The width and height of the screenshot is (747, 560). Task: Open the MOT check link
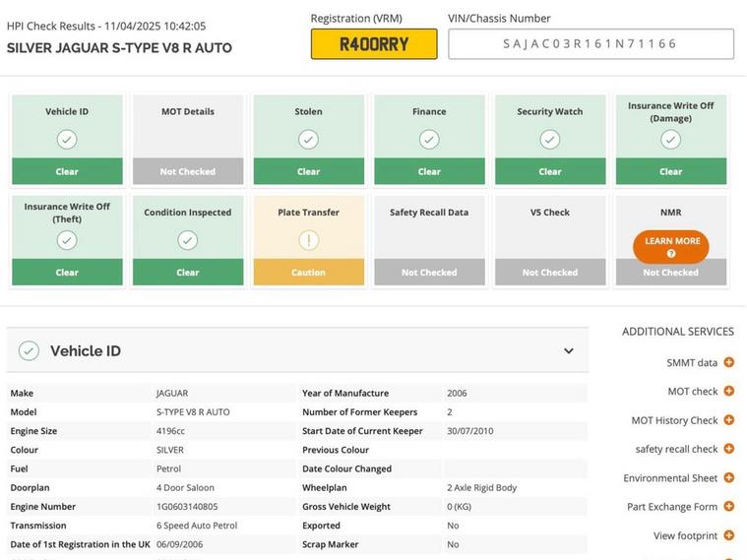(692, 392)
